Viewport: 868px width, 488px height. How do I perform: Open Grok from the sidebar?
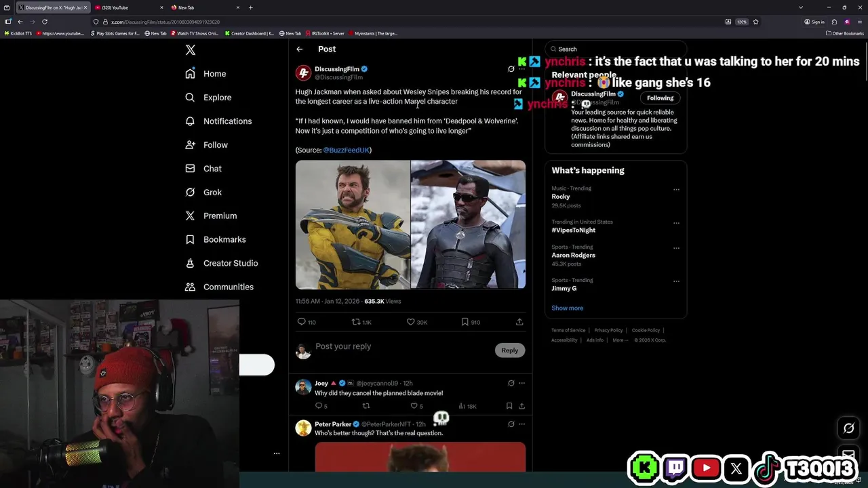point(203,192)
